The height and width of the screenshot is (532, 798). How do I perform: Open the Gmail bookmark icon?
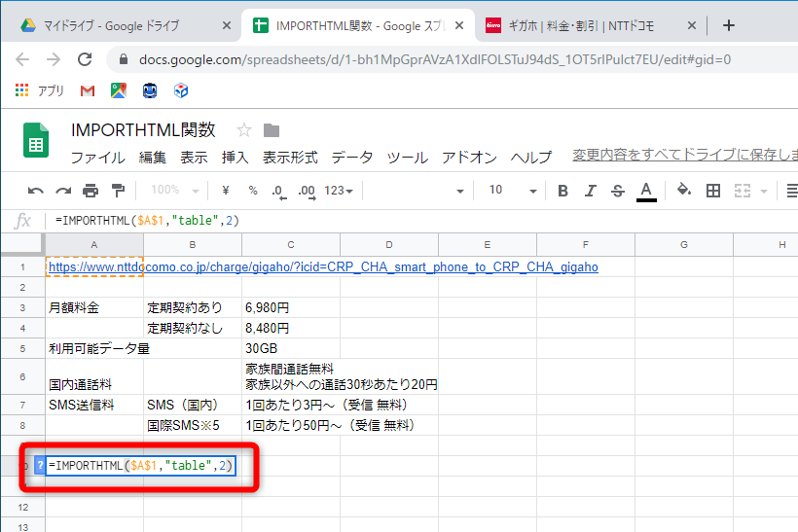88,90
